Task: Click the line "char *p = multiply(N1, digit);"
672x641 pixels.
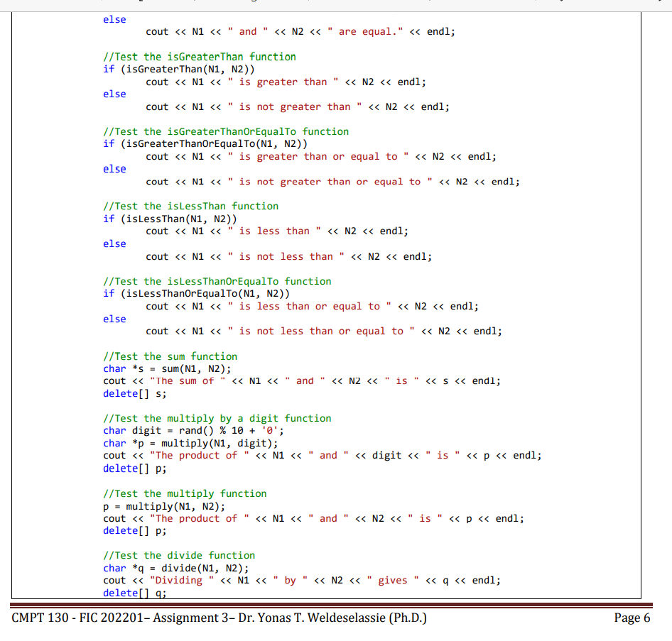Action: click(x=190, y=444)
